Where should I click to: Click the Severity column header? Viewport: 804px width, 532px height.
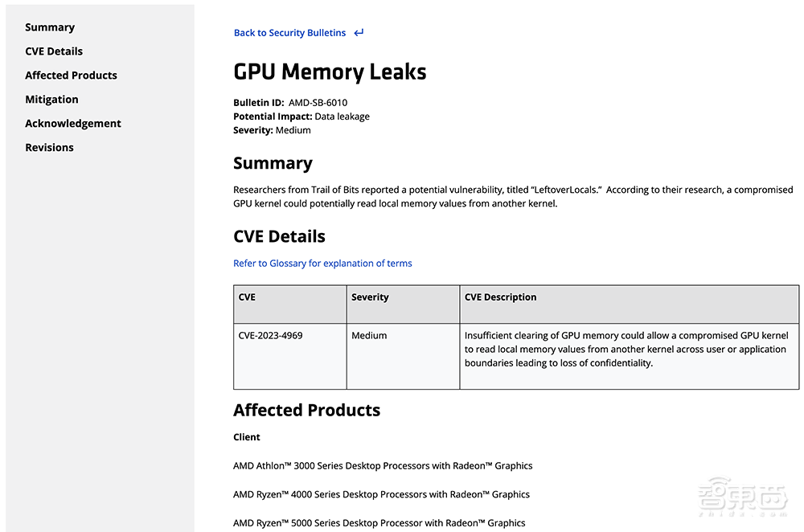[370, 297]
